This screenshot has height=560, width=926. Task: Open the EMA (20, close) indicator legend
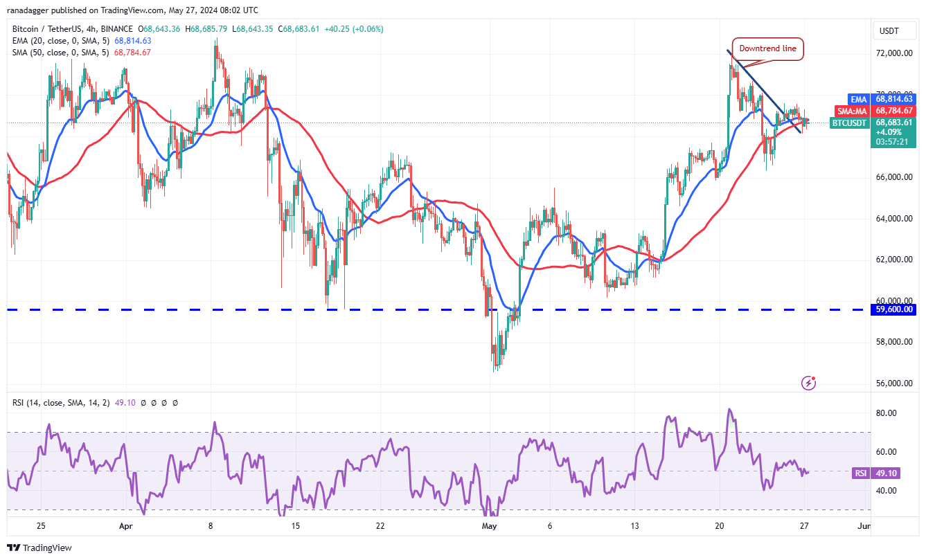pyautogui.click(x=54, y=41)
